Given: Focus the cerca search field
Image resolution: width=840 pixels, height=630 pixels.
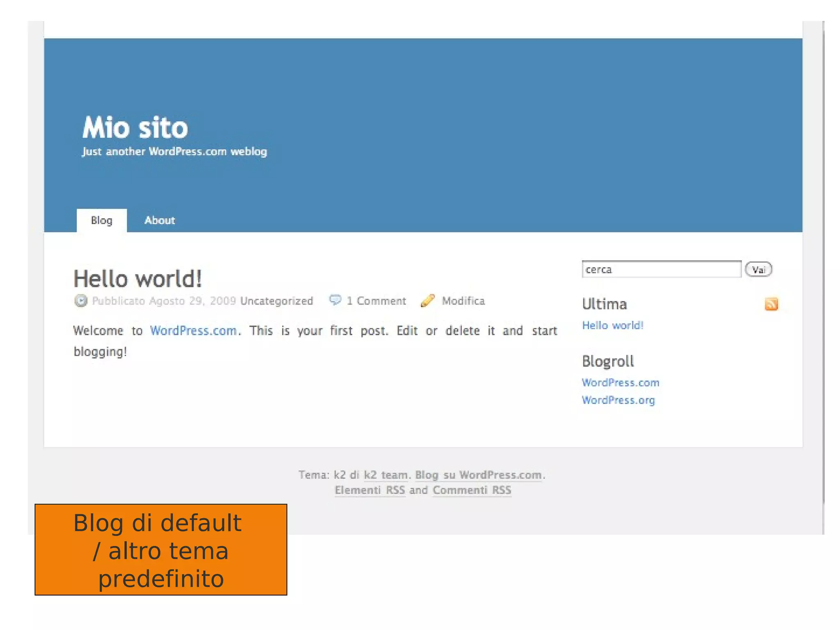Looking at the screenshot, I should (662, 269).
